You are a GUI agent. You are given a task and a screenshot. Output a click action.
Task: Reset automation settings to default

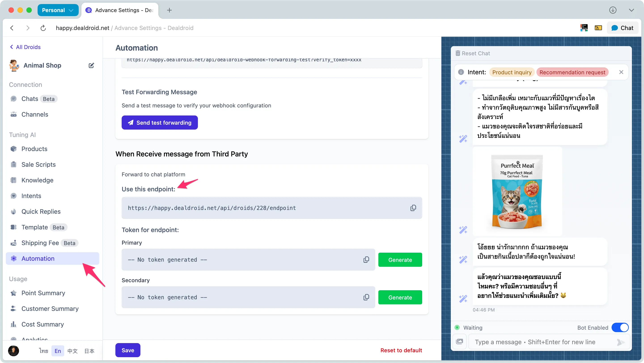coord(401,350)
